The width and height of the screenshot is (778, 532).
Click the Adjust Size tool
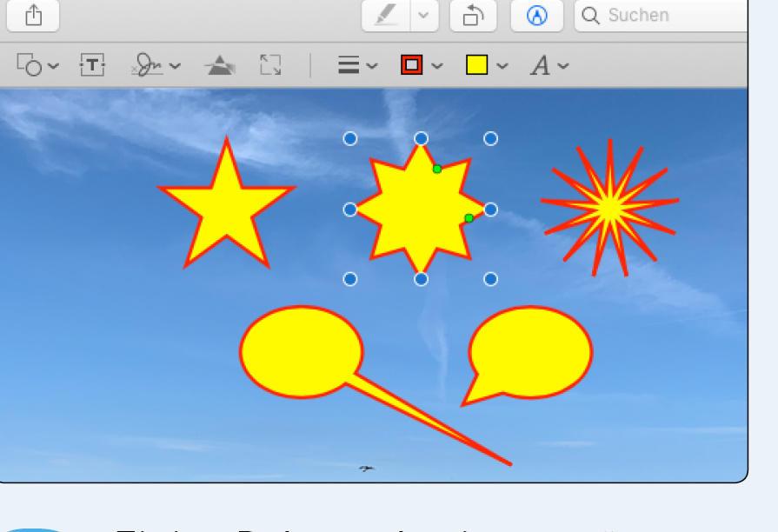(270, 65)
